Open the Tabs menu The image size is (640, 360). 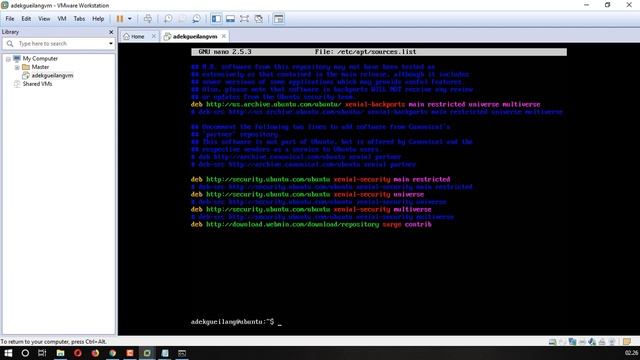tap(79, 19)
